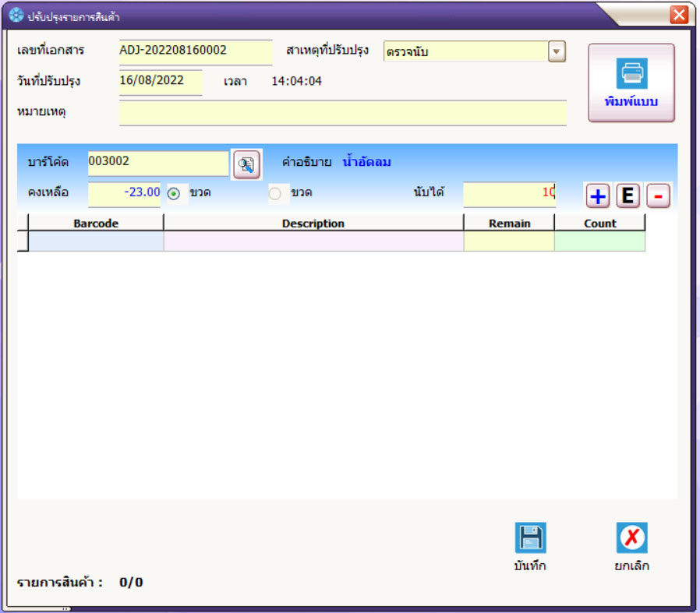
Task: Select the first ขวด unit radio button
Action: [174, 194]
